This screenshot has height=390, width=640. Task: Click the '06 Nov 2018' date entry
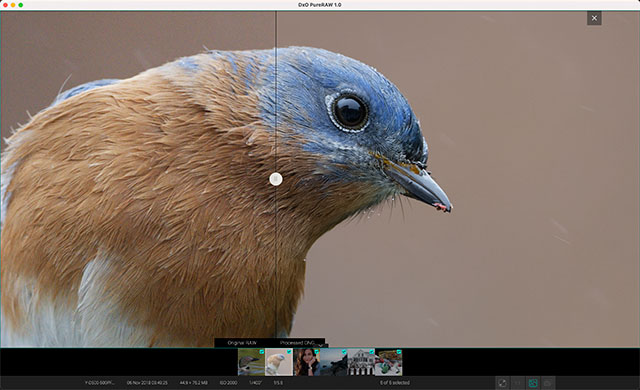pyautogui.click(x=147, y=383)
